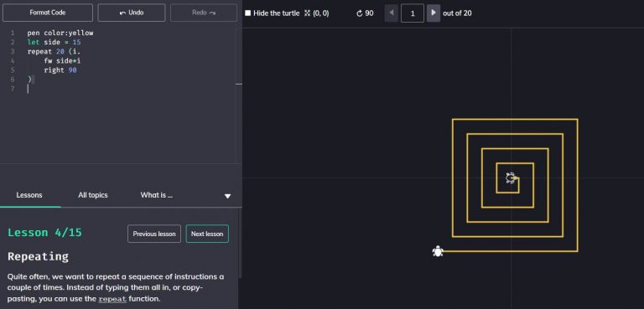The image size is (644, 309).
Task: Click the step number input field
Action: click(x=413, y=13)
